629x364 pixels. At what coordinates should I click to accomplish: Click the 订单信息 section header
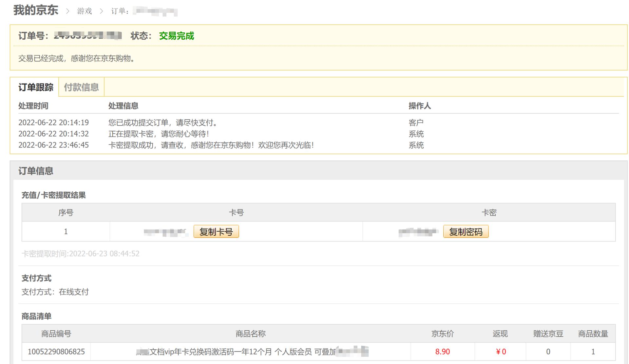point(36,171)
